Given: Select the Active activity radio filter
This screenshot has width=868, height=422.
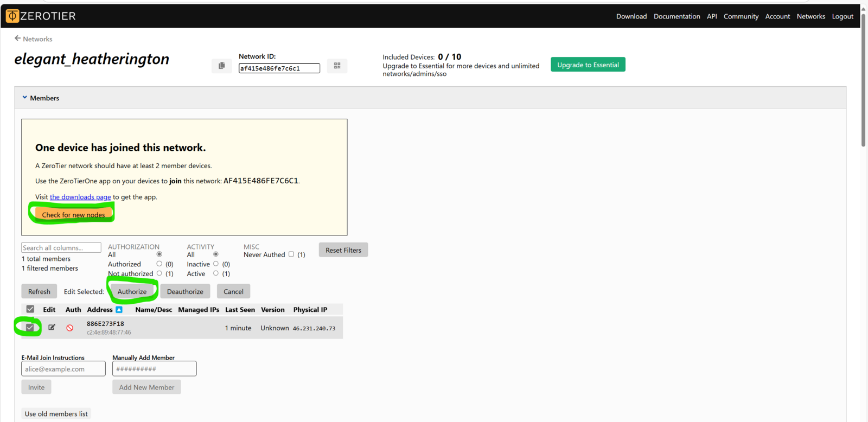Looking at the screenshot, I should (x=216, y=273).
